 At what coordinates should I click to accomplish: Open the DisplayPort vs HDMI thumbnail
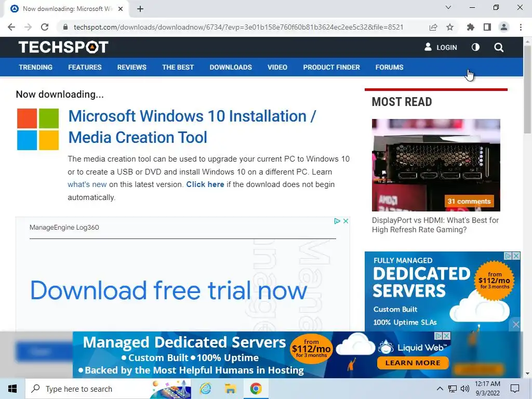[436, 165]
